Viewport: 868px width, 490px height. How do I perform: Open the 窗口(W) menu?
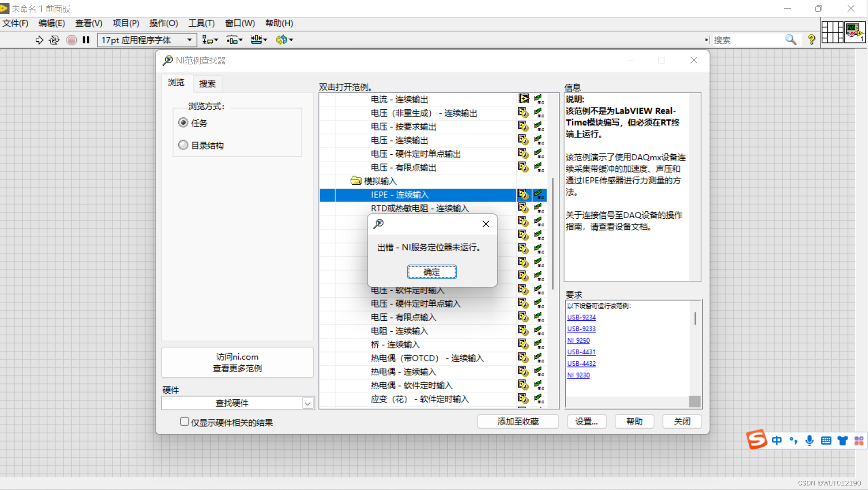(x=240, y=23)
